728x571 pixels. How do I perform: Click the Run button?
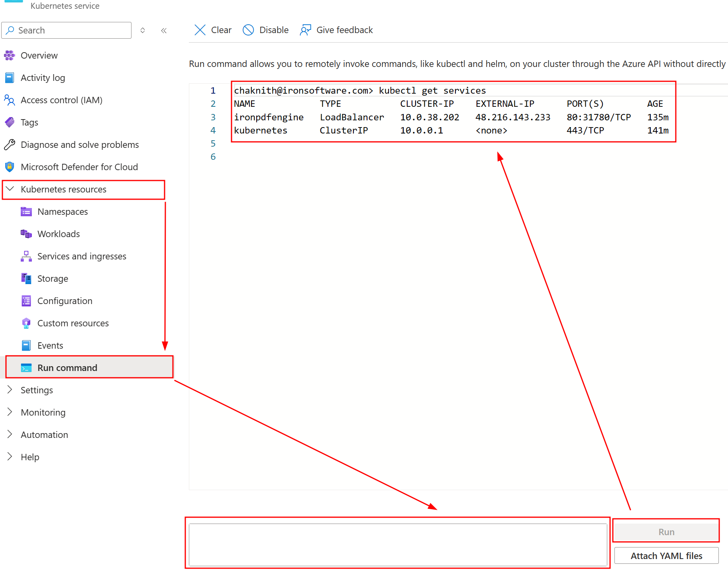[666, 532]
